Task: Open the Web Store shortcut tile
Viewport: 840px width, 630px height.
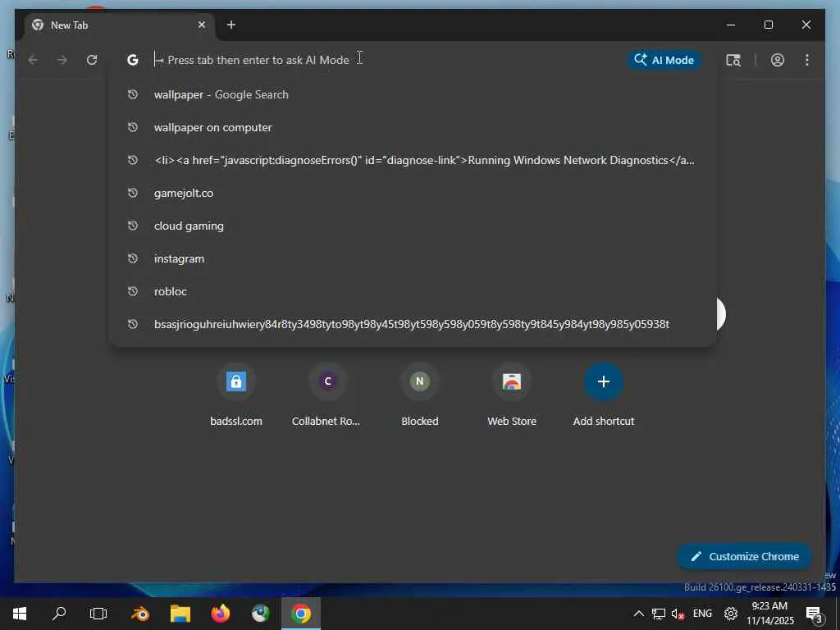Action: (512, 395)
